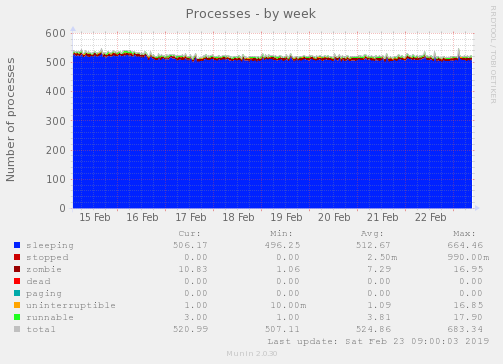The width and height of the screenshot is (503, 364).
Task: Click the blue sleeping legend swatch
Action: 17,245
